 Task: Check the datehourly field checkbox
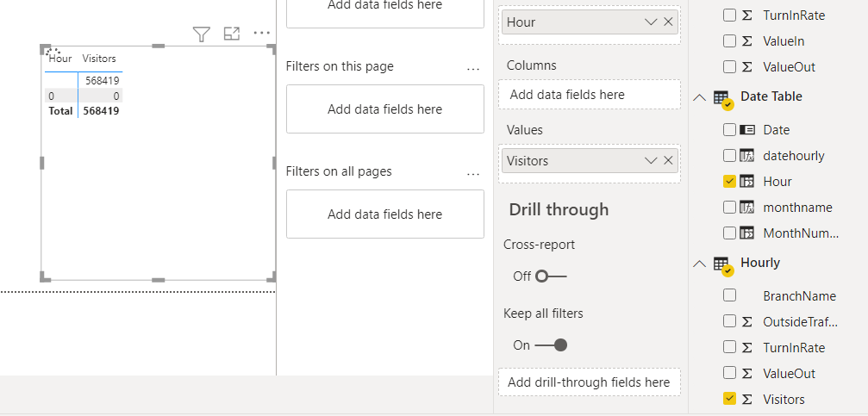(729, 155)
